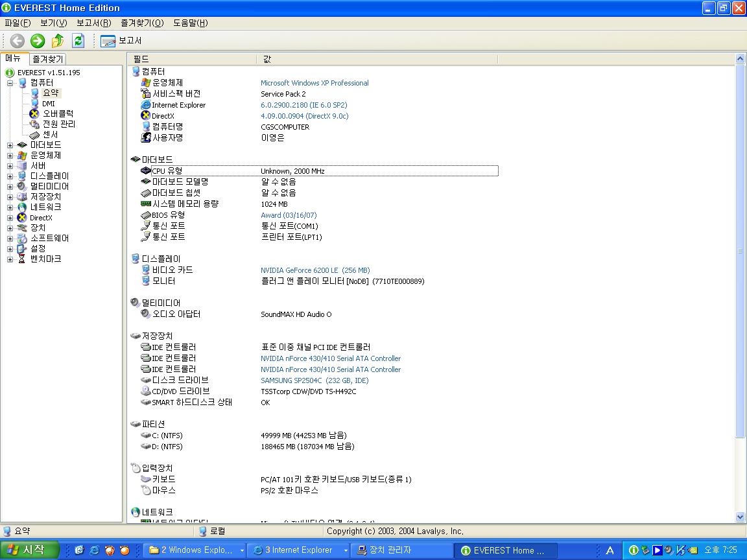This screenshot has width=747, height=560.
Task: Click the 필드 column header
Action: [x=192, y=59]
